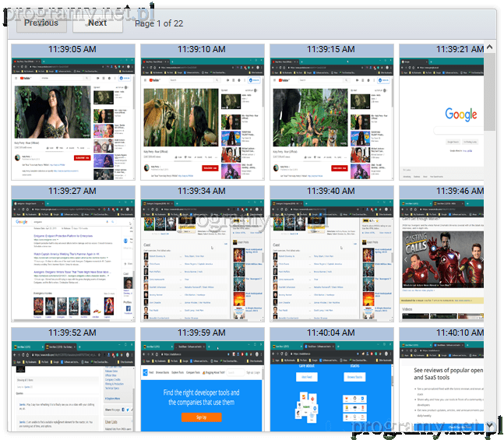View the 11:39:40 AM screenshot thumbnail
This screenshot has height=440, width=504.
(331, 259)
